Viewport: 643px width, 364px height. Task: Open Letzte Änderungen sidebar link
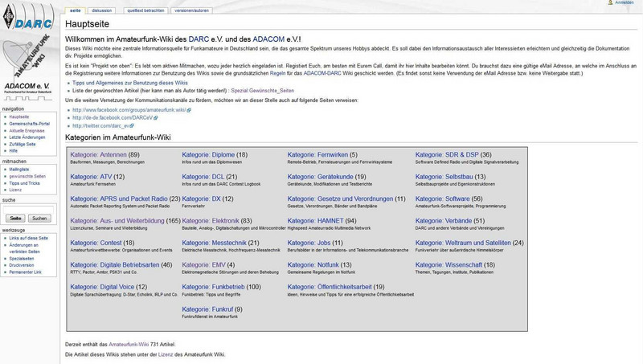tap(27, 137)
